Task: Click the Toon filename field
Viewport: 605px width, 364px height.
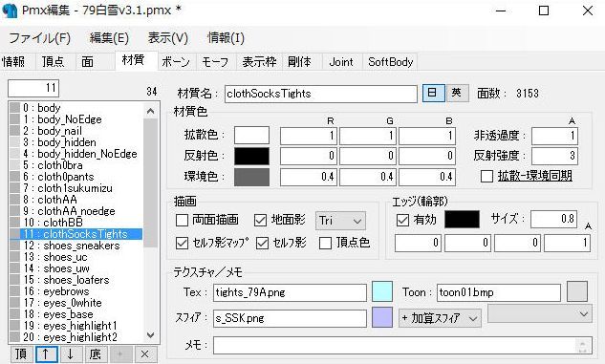Action: pyautogui.click(x=499, y=292)
